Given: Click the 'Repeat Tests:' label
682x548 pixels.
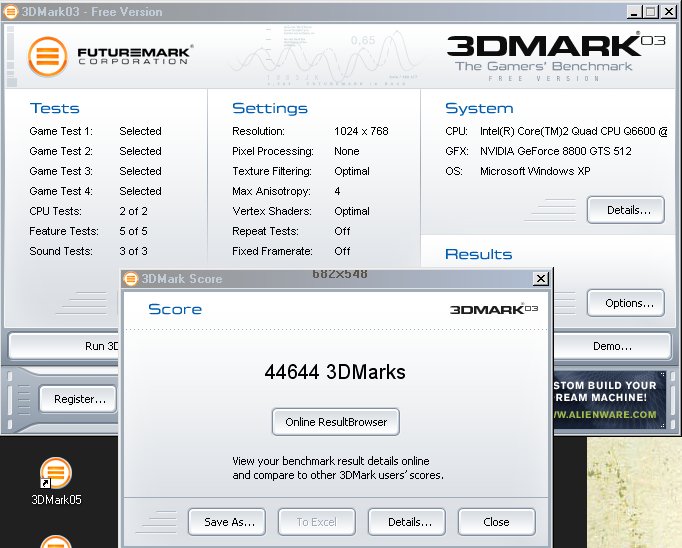Looking at the screenshot, I should 265,231.
